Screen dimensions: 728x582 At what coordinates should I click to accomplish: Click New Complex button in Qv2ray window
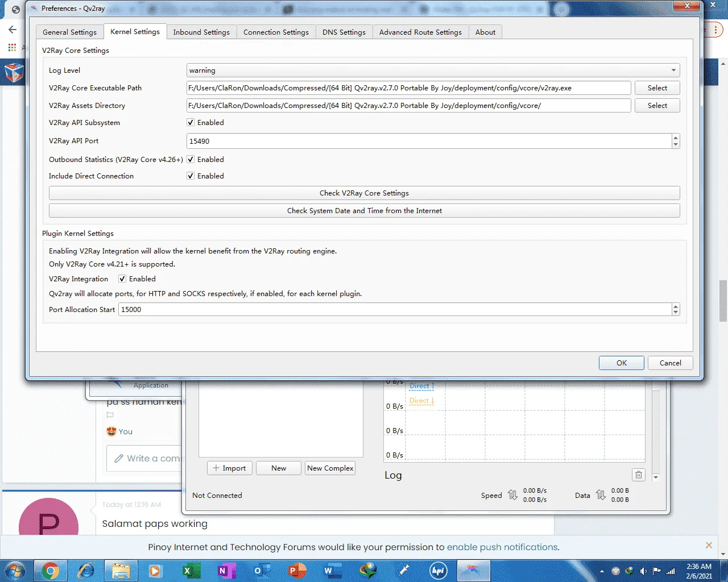pyautogui.click(x=330, y=468)
